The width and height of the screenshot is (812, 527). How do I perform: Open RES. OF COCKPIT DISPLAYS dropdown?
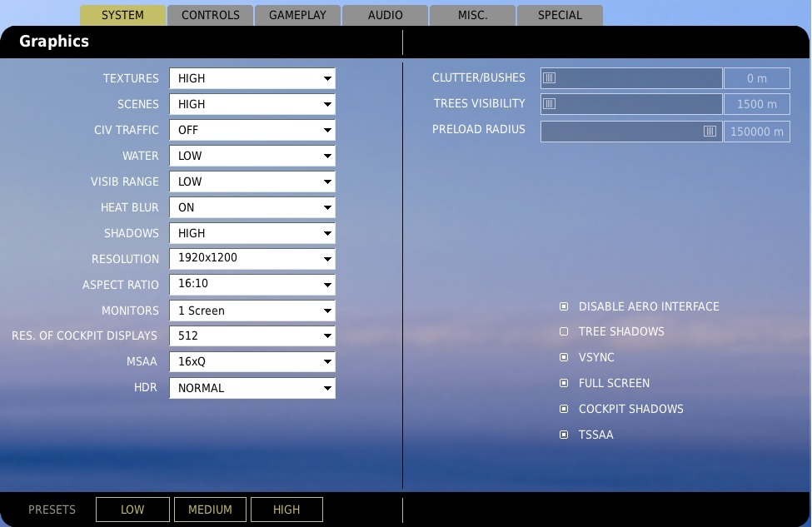point(252,336)
